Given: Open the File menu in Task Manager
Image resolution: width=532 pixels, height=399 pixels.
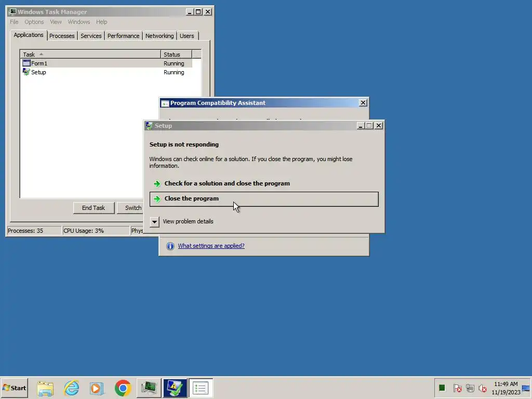Looking at the screenshot, I should coord(14,22).
